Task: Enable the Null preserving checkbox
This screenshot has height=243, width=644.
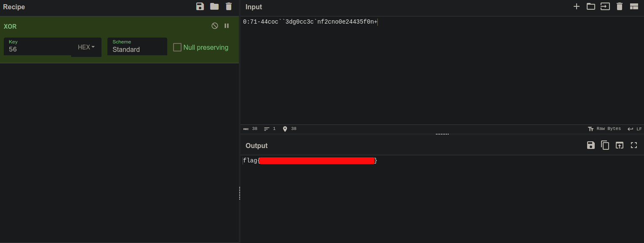Action: click(177, 47)
